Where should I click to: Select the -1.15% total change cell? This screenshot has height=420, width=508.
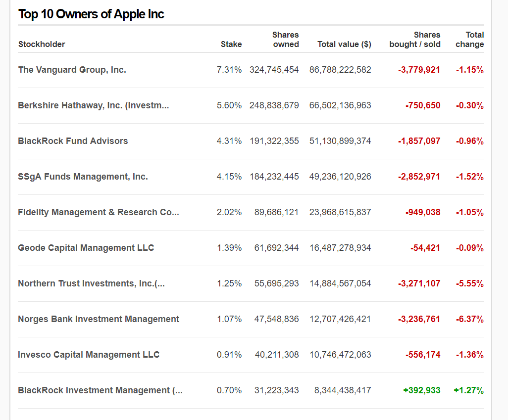pos(470,70)
